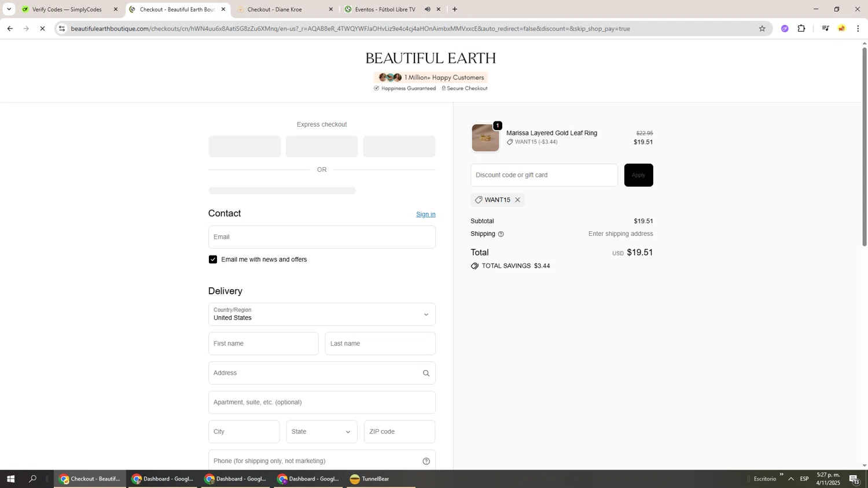Screen dimensions: 868x488
Task: Open the phone field help icon
Action: [x=426, y=461]
